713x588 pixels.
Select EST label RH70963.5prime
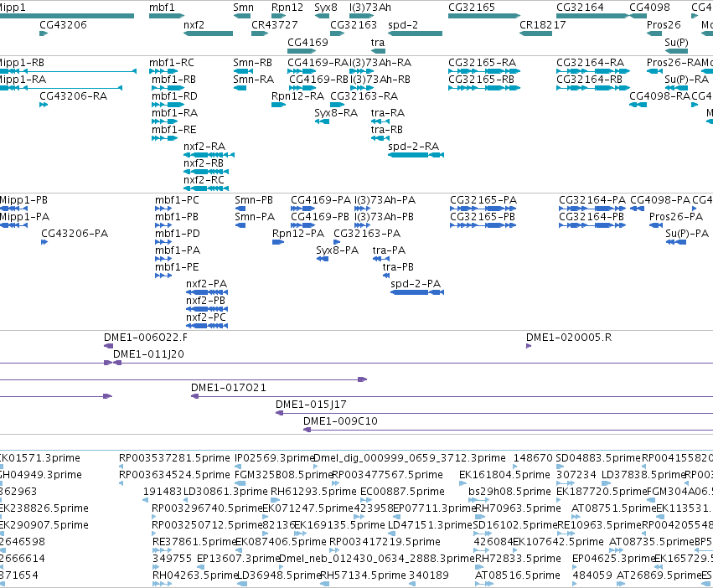tap(518, 508)
